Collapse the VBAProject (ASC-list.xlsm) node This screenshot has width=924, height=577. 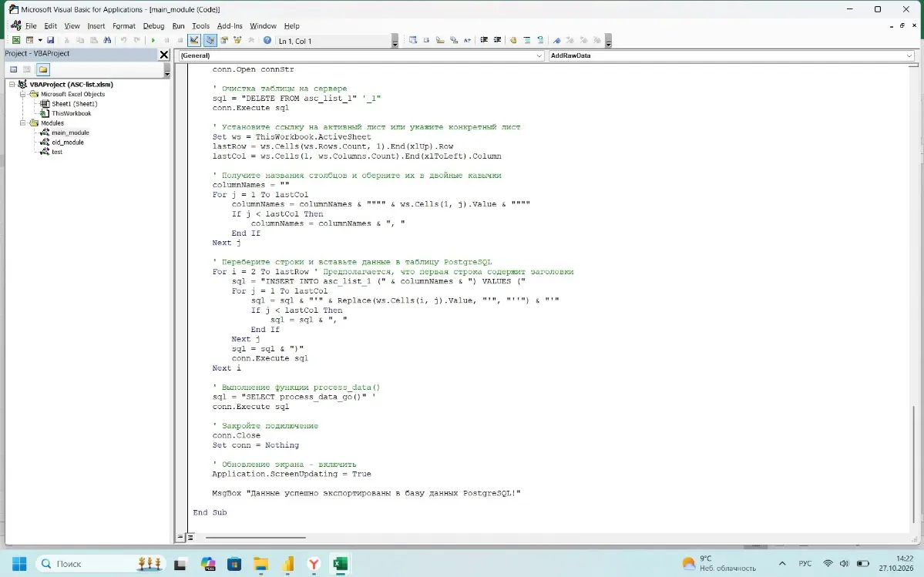[12, 84]
